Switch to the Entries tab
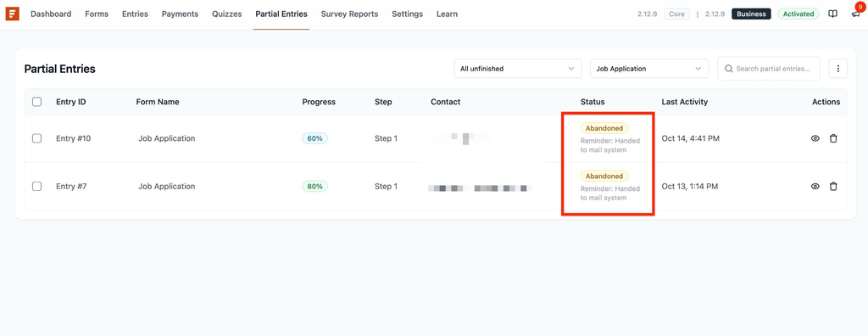This screenshot has width=868, height=336. click(x=135, y=14)
